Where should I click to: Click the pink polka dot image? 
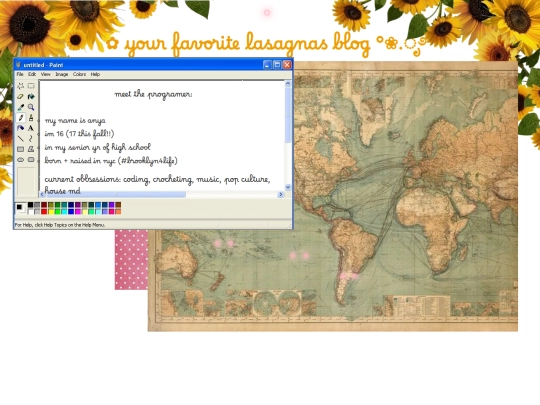coord(131,260)
